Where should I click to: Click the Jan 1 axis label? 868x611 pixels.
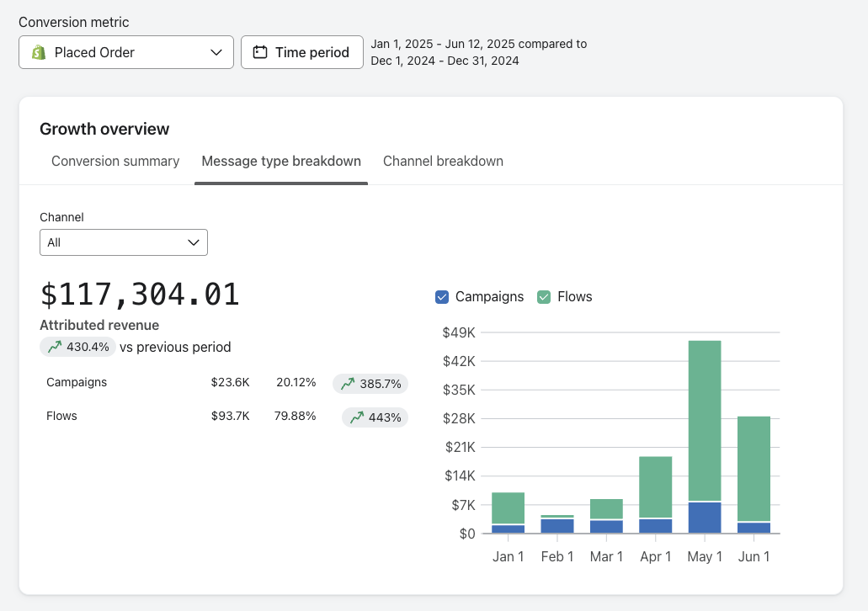pos(509,557)
